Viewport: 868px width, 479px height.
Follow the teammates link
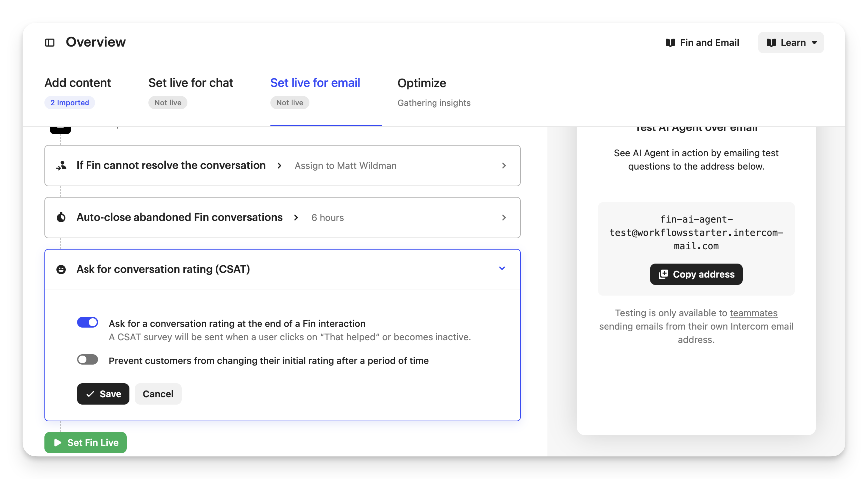pyautogui.click(x=754, y=313)
